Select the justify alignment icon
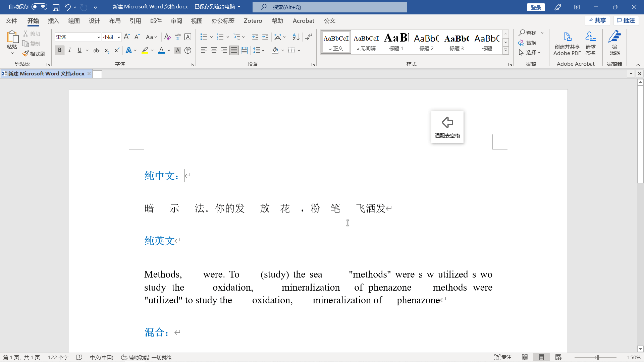This screenshot has height=362, width=644. pyautogui.click(x=234, y=50)
